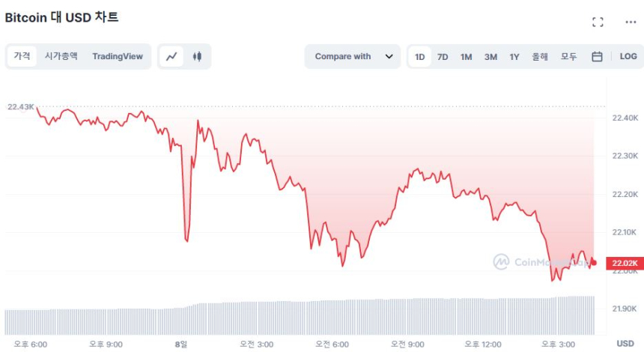
Task: Select the 7D time range
Action: pos(443,56)
